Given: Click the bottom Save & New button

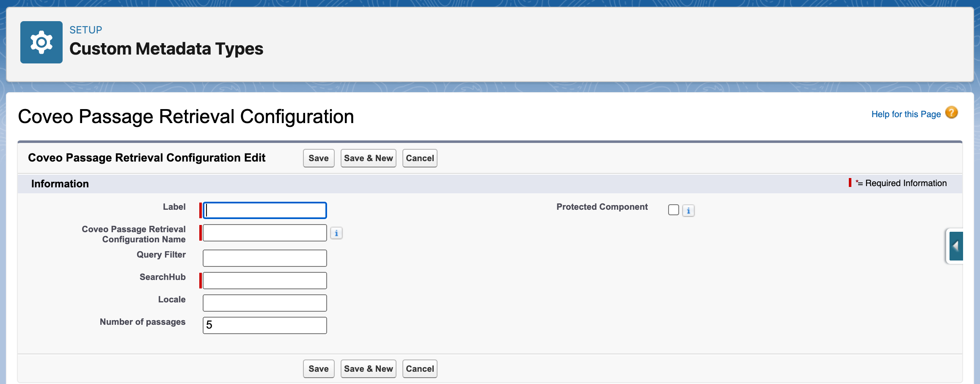Looking at the screenshot, I should 369,369.
